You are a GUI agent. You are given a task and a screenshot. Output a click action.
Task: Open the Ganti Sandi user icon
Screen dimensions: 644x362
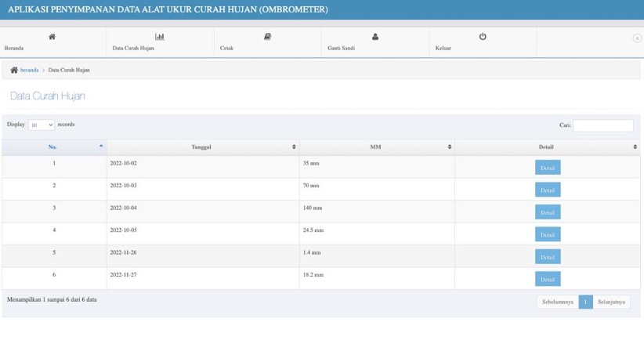click(x=375, y=37)
